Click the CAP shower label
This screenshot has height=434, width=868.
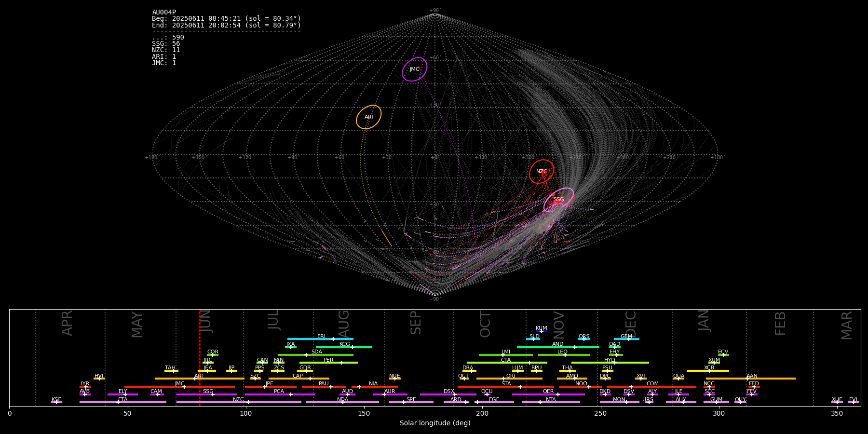(x=298, y=376)
